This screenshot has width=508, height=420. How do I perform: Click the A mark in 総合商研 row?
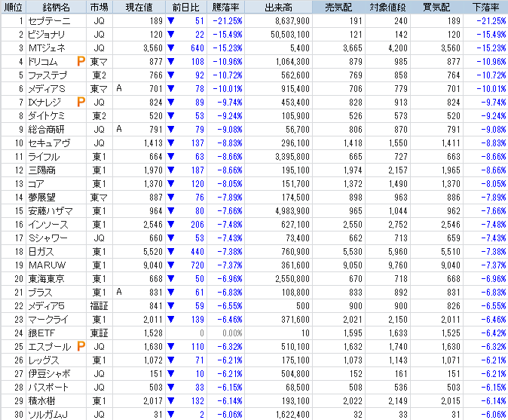[x=119, y=129]
